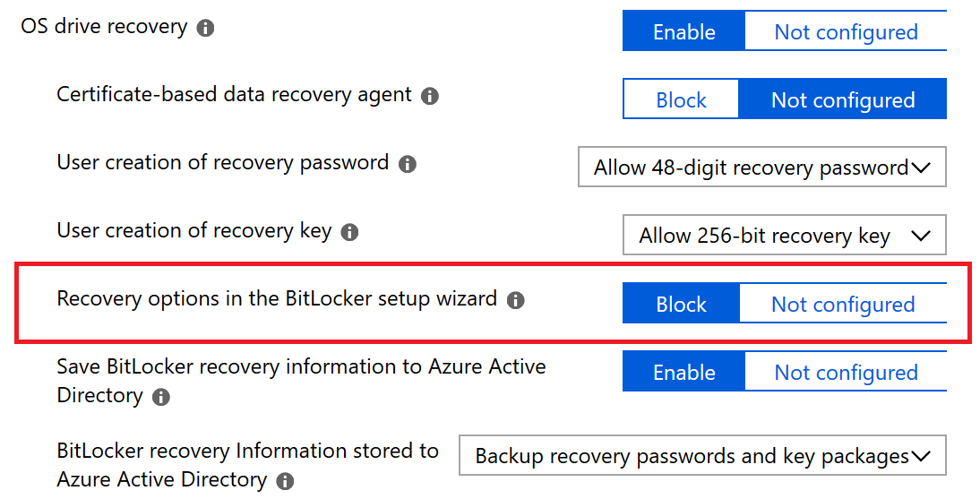
Task: Set OS drive recovery to Enable
Action: [x=683, y=31]
